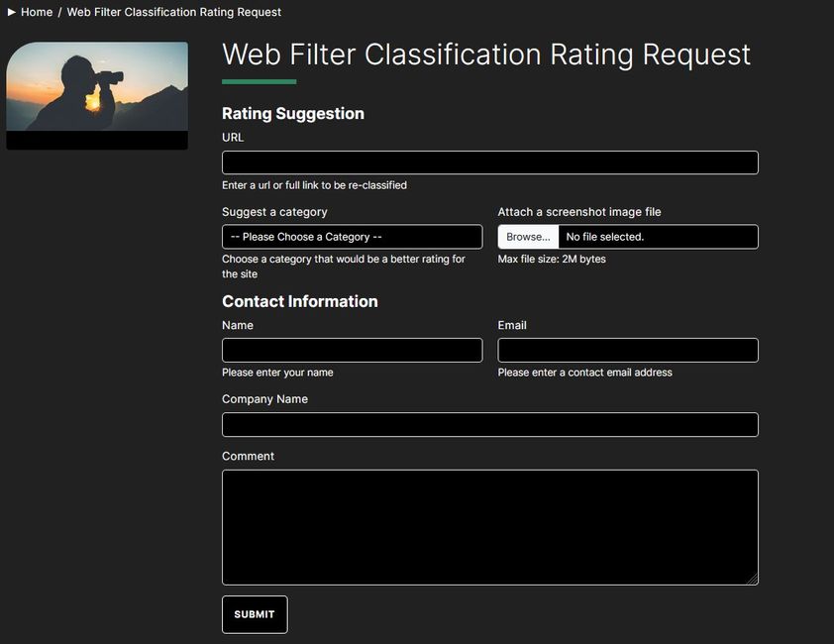Image resolution: width=834 pixels, height=644 pixels.
Task: Click the Contact Information heading
Action: pos(300,301)
